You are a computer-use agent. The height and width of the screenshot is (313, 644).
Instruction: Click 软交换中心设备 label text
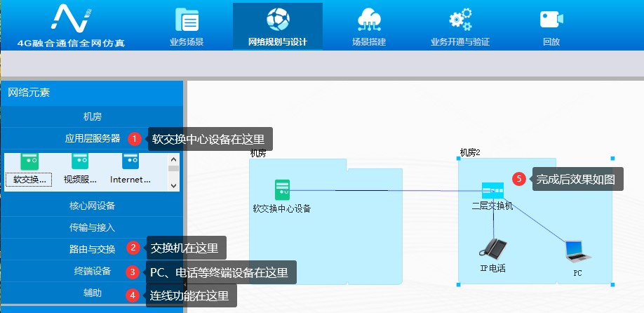click(x=282, y=208)
